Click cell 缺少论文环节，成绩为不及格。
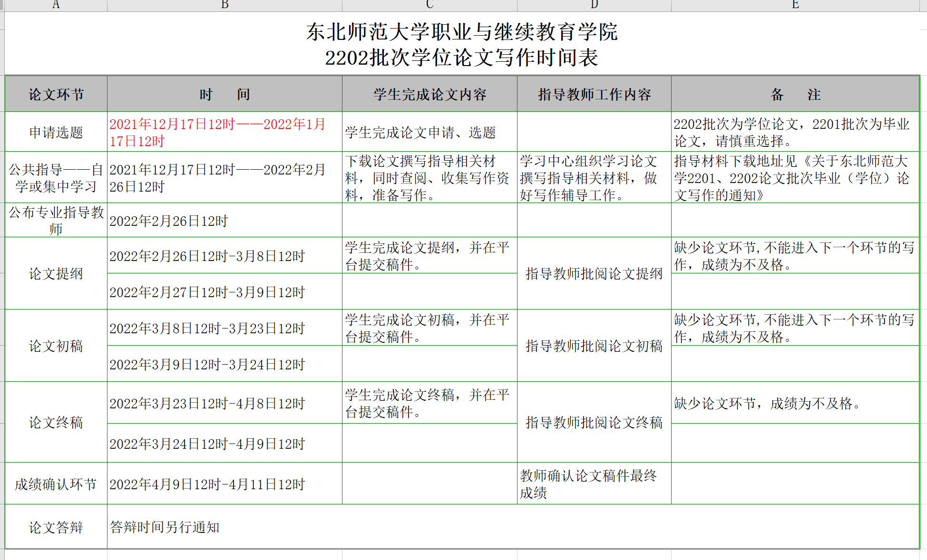 (x=795, y=403)
